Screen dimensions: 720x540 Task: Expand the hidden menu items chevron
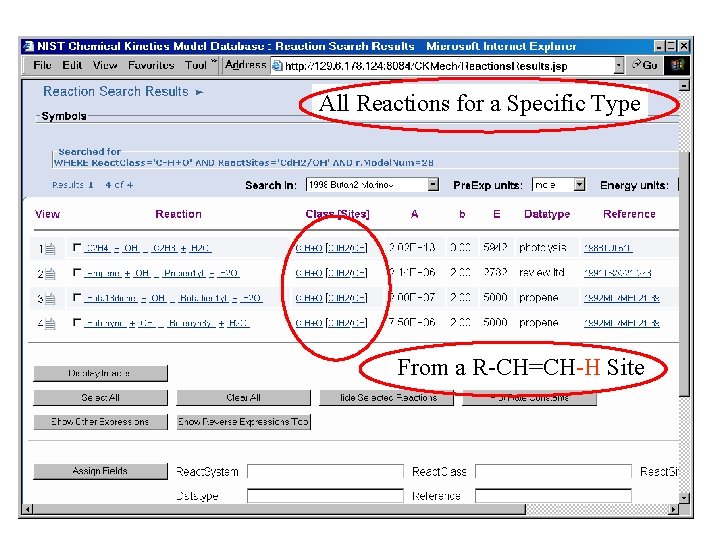tap(214, 62)
